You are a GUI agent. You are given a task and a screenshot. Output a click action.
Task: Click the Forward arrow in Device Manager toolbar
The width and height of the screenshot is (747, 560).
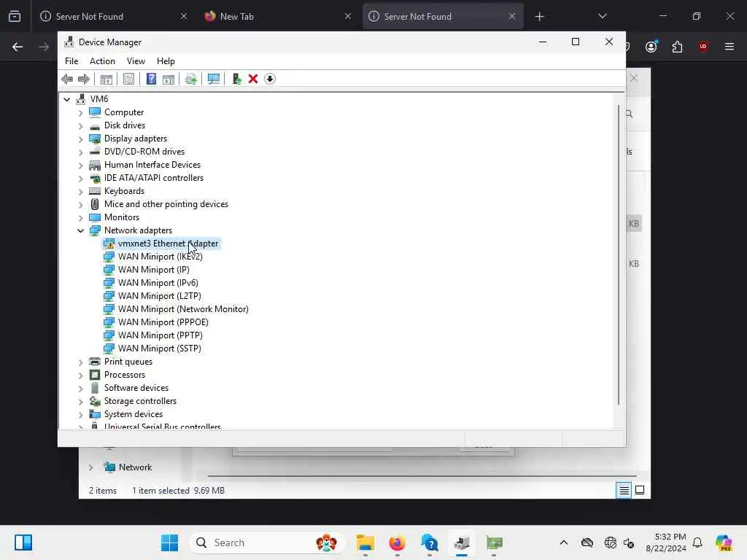83,79
